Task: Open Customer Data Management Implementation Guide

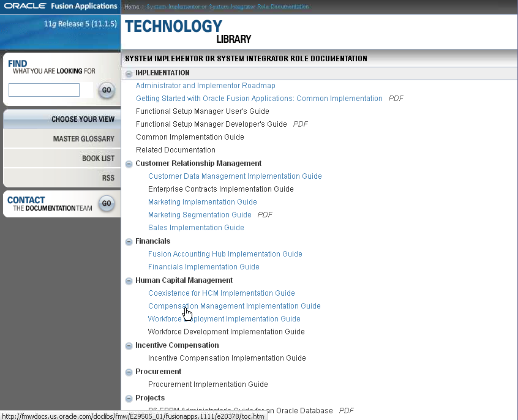Action: point(235,176)
